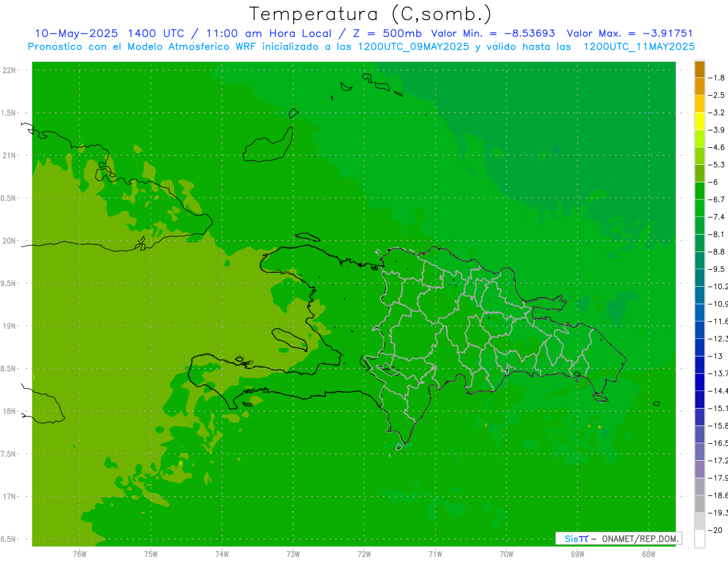Select the "Z = 500mb" level text
Image resolution: width=728 pixels, height=562 pixels.
(386, 33)
